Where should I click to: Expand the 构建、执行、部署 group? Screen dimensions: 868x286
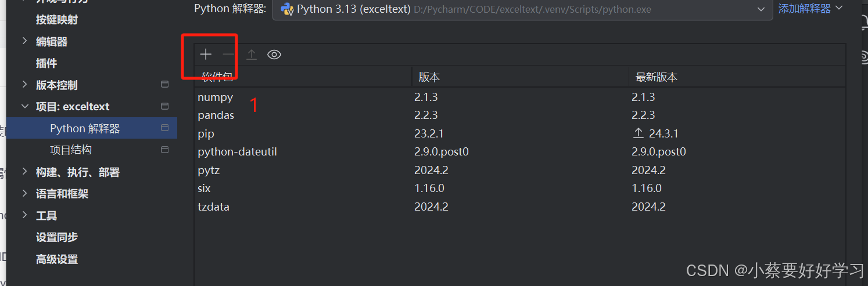[24, 172]
